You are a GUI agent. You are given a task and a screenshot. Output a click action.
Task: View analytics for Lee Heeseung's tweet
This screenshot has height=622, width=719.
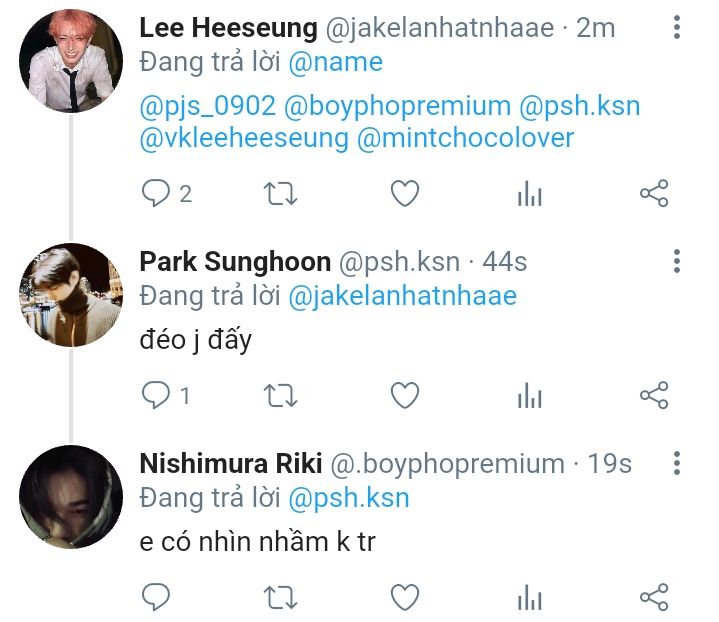(x=529, y=194)
